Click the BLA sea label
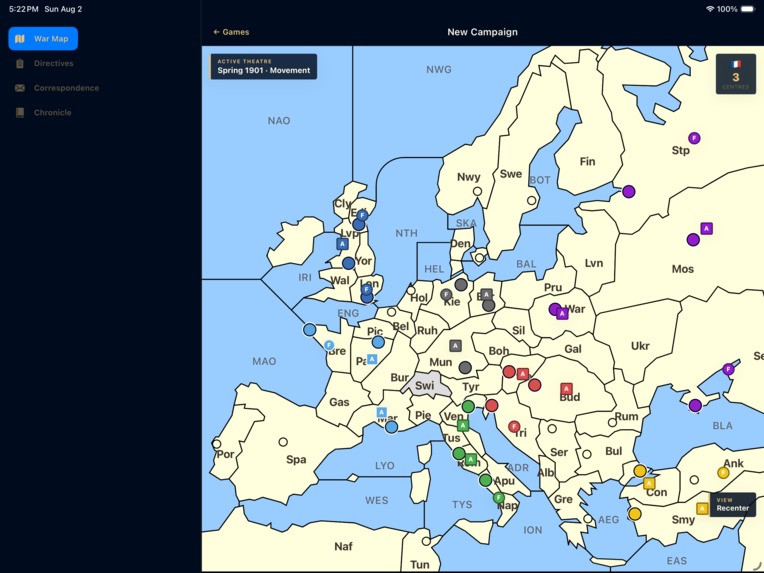Image resolution: width=764 pixels, height=573 pixels. click(722, 426)
